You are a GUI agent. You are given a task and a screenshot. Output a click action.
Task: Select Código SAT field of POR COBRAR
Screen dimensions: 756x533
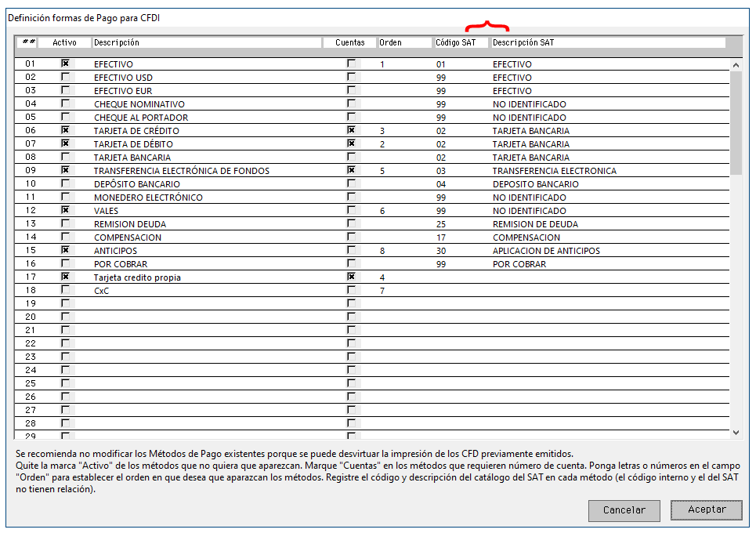click(x=460, y=264)
